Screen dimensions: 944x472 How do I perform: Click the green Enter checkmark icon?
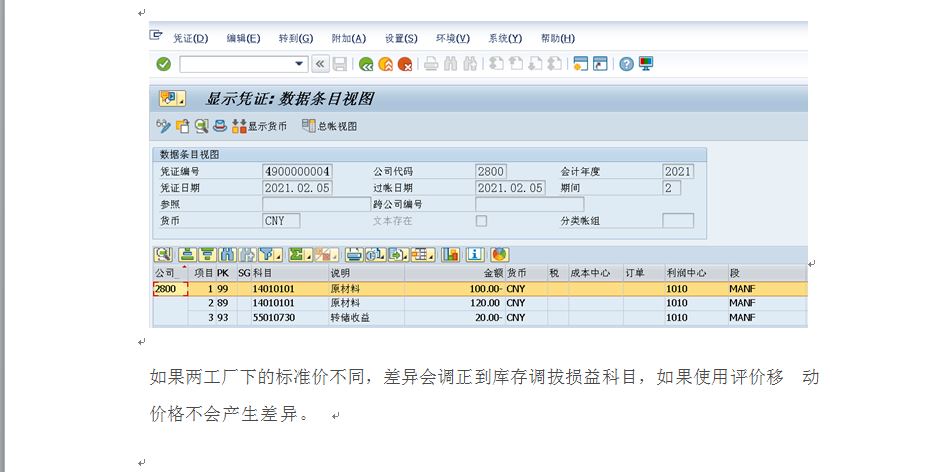point(164,64)
